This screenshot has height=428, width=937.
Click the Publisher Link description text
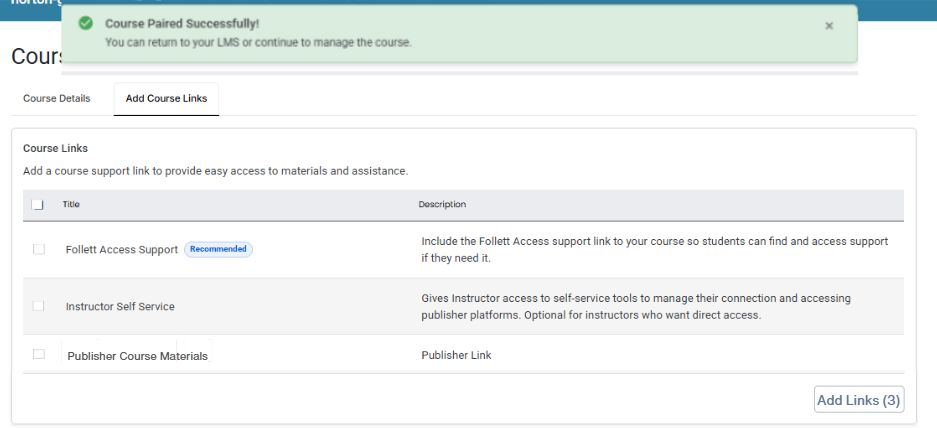pos(456,355)
